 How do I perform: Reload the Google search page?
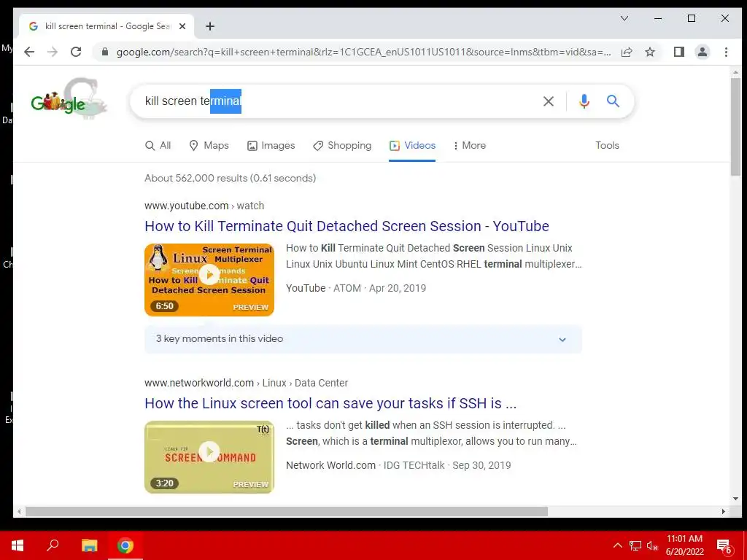tap(76, 52)
